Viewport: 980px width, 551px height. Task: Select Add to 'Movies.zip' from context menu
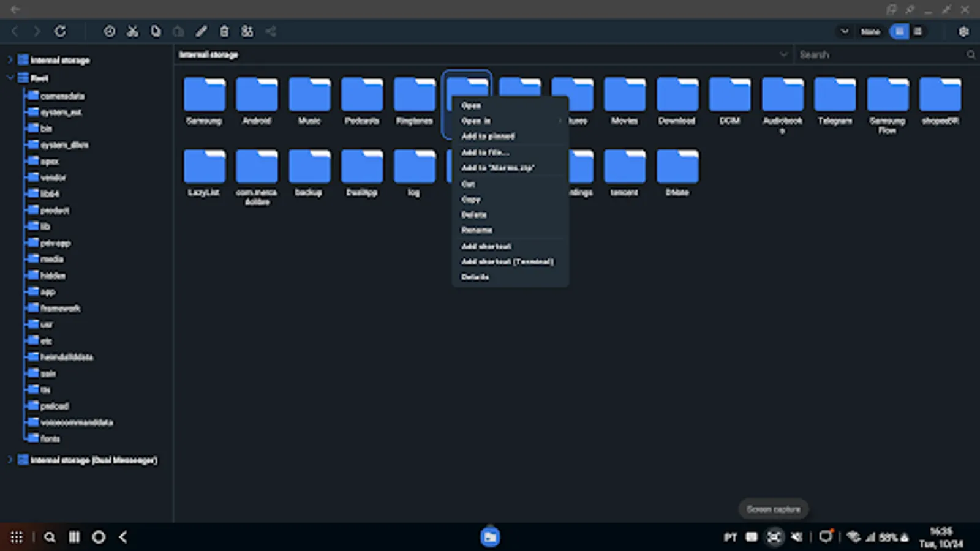click(498, 168)
